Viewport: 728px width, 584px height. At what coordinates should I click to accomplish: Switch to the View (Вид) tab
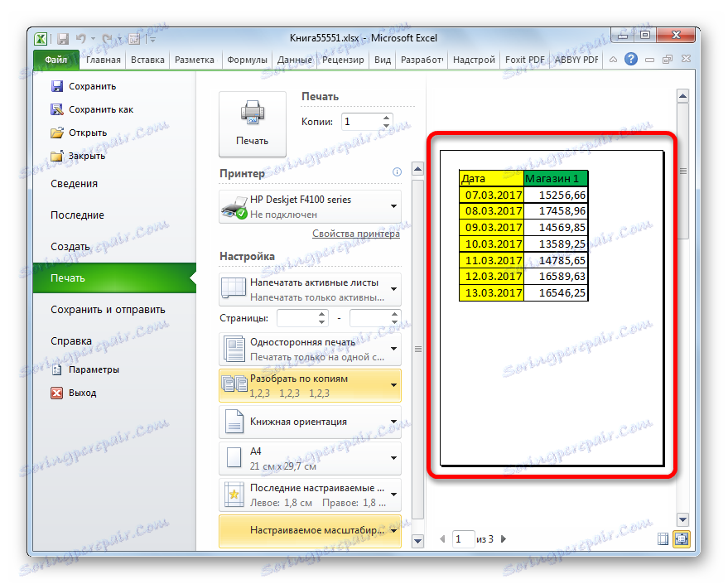(x=383, y=60)
